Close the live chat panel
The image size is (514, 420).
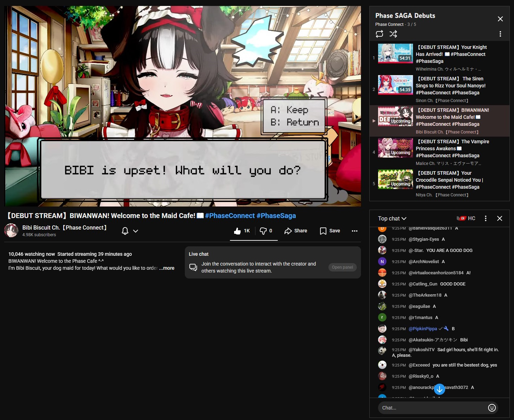500,218
